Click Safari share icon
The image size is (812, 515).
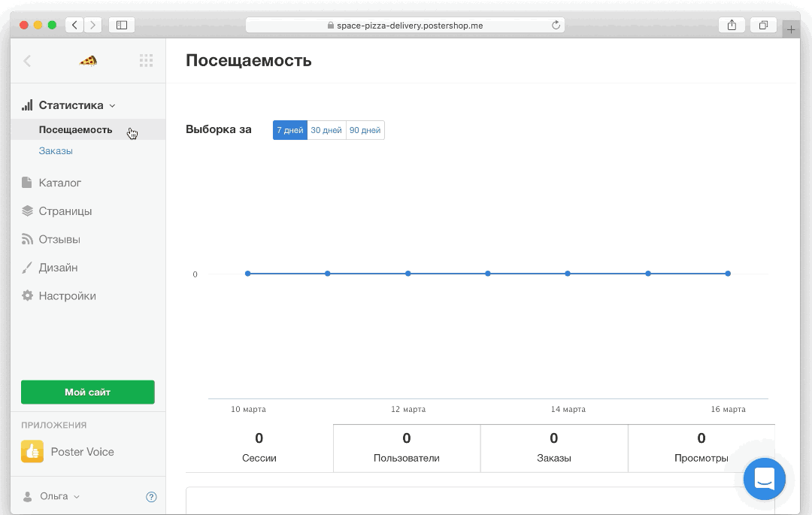tap(732, 25)
